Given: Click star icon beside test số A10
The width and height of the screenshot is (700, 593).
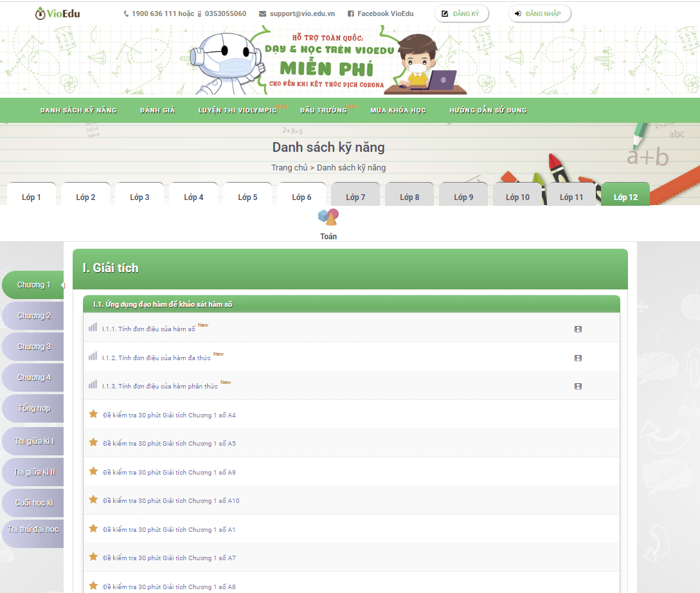Looking at the screenshot, I should [93, 500].
